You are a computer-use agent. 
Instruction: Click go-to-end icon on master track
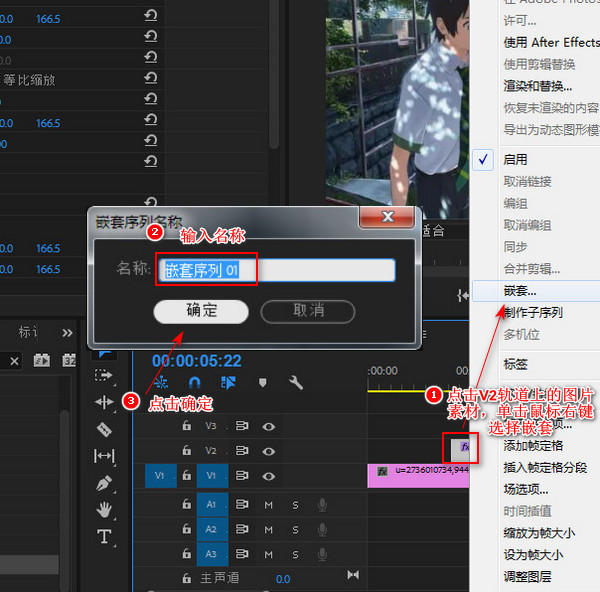coord(353,574)
